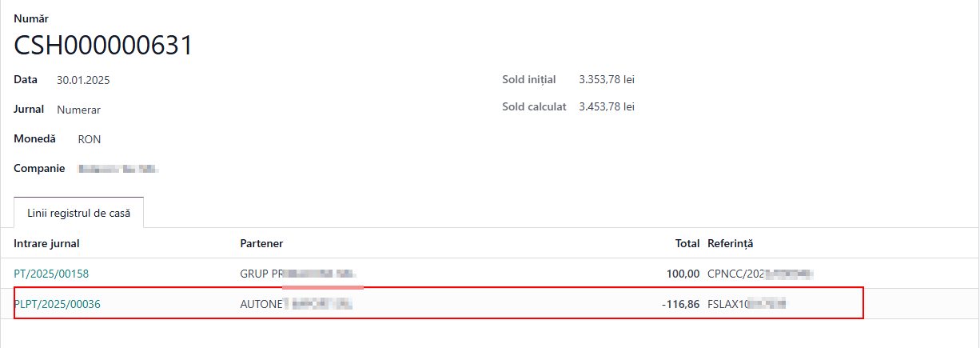Sort by Referință column header
Image resolution: width=980 pixels, height=348 pixels.
point(731,243)
